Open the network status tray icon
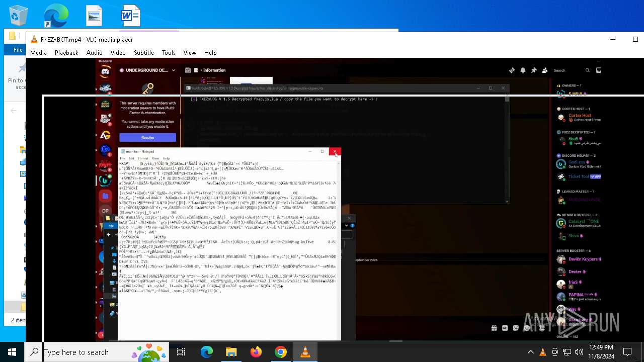The image size is (644, 362). click(567, 352)
